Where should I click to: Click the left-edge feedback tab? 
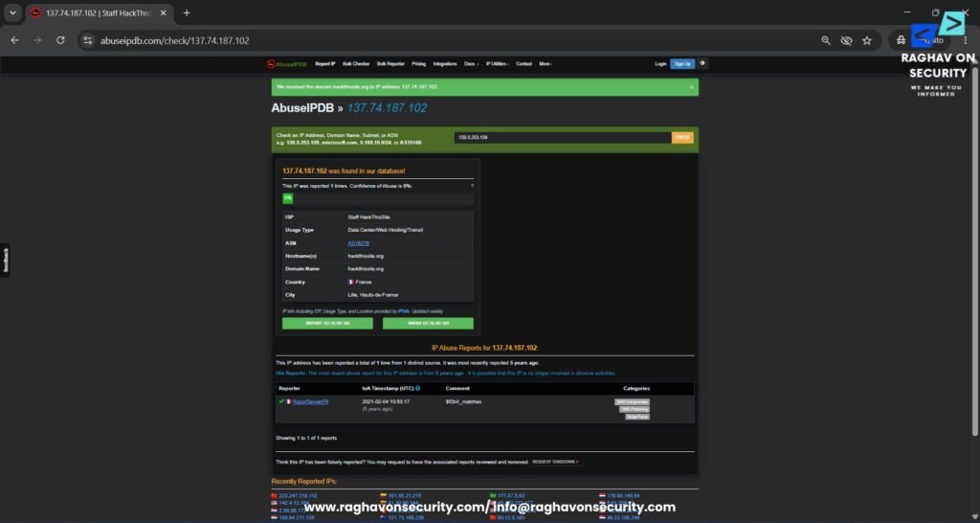5,261
